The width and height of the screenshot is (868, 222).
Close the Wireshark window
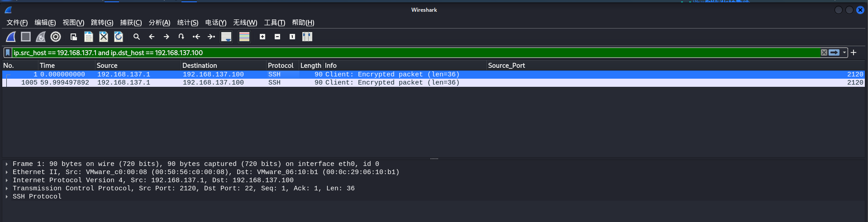point(860,10)
